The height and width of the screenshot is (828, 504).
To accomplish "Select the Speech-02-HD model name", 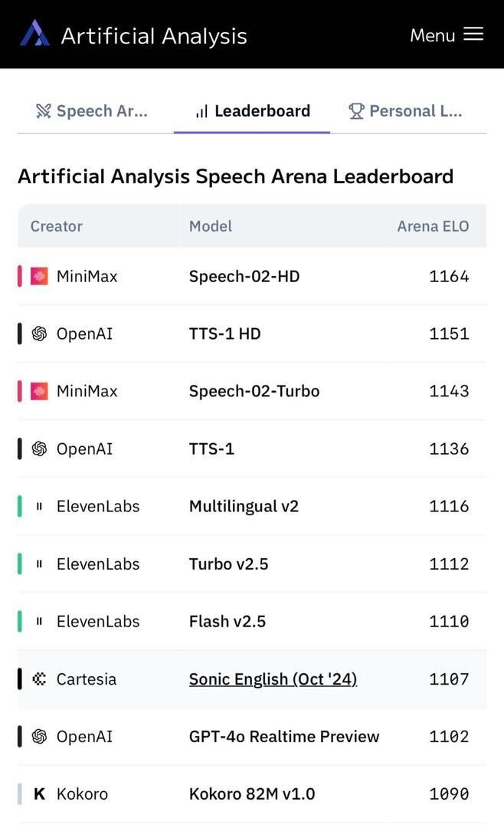I will click(x=244, y=276).
